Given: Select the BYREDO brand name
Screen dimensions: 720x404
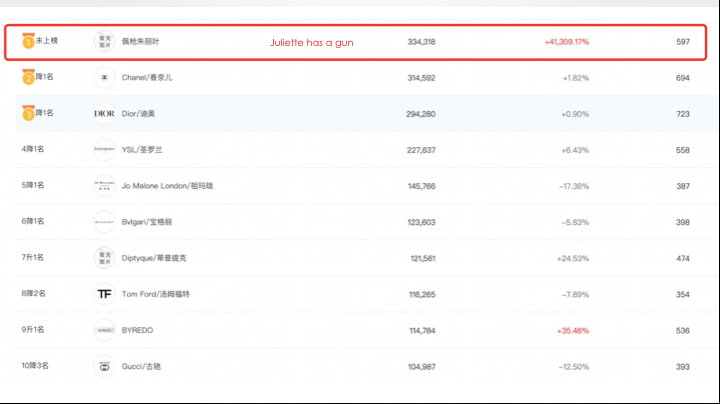Looking at the screenshot, I should (x=137, y=331).
